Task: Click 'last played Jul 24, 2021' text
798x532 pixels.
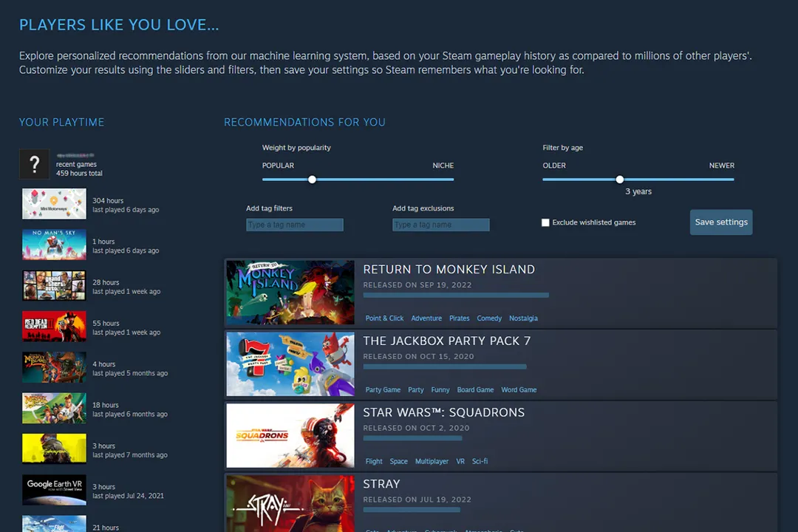Action: [x=129, y=496]
